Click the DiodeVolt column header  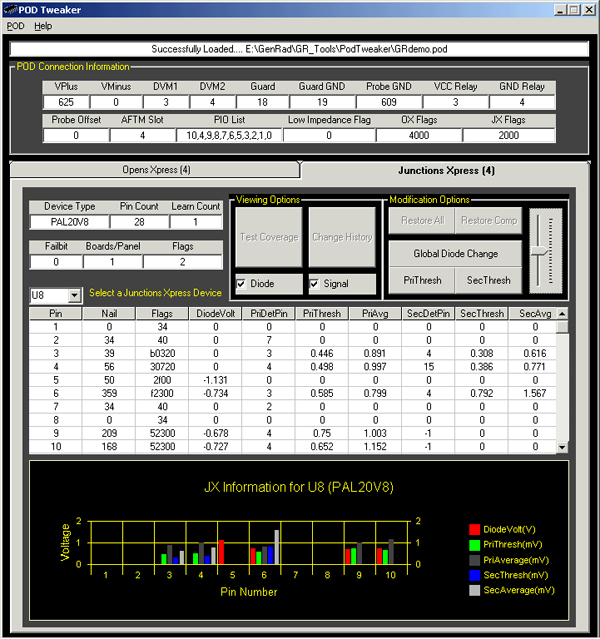pos(216,313)
